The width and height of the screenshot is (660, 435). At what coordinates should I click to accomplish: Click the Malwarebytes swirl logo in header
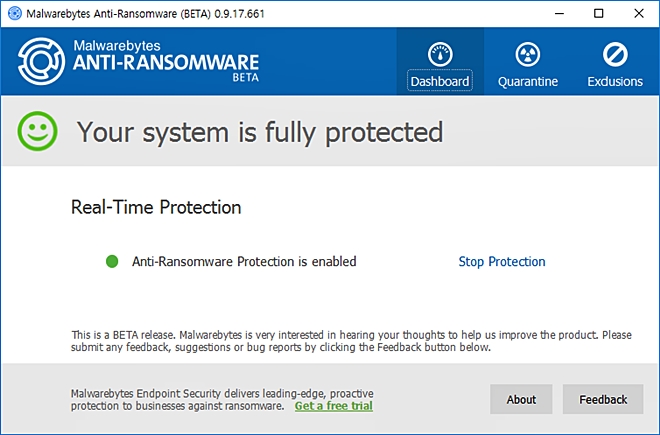pyautogui.click(x=41, y=61)
